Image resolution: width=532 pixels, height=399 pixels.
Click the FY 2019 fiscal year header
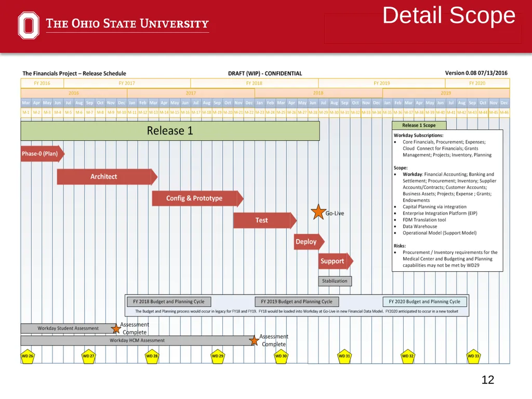point(382,83)
